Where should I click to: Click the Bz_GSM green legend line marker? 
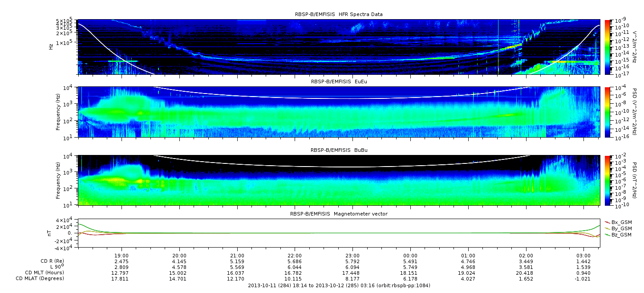click(x=608, y=235)
